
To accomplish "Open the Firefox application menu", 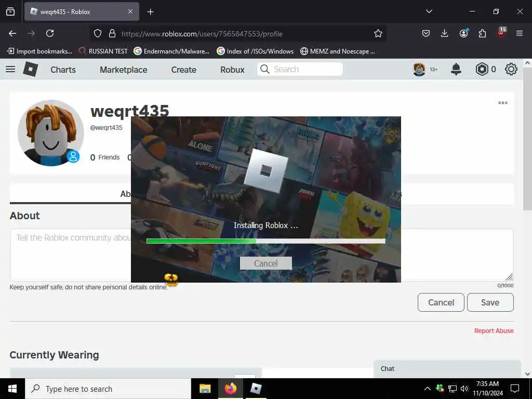I will (x=520, y=33).
